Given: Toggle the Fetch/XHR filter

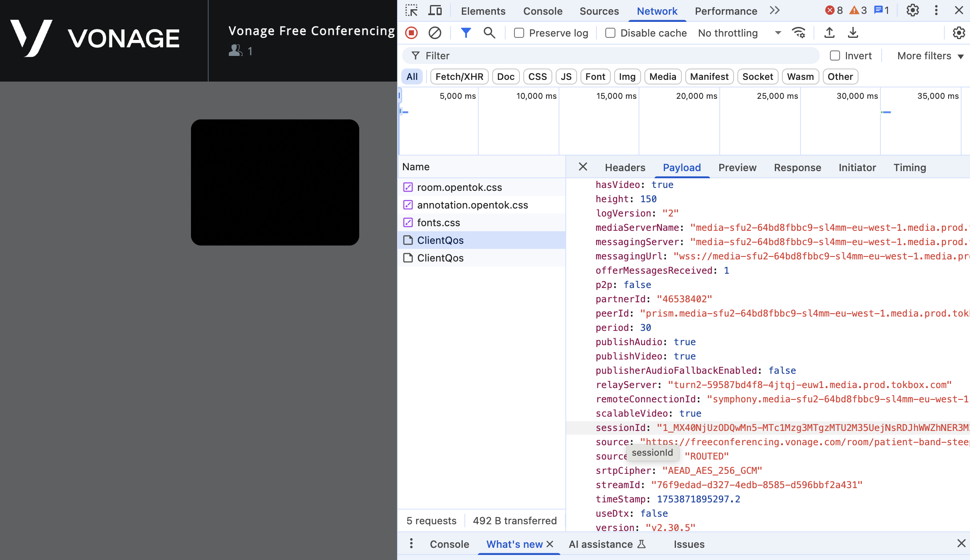Looking at the screenshot, I should click(x=459, y=77).
